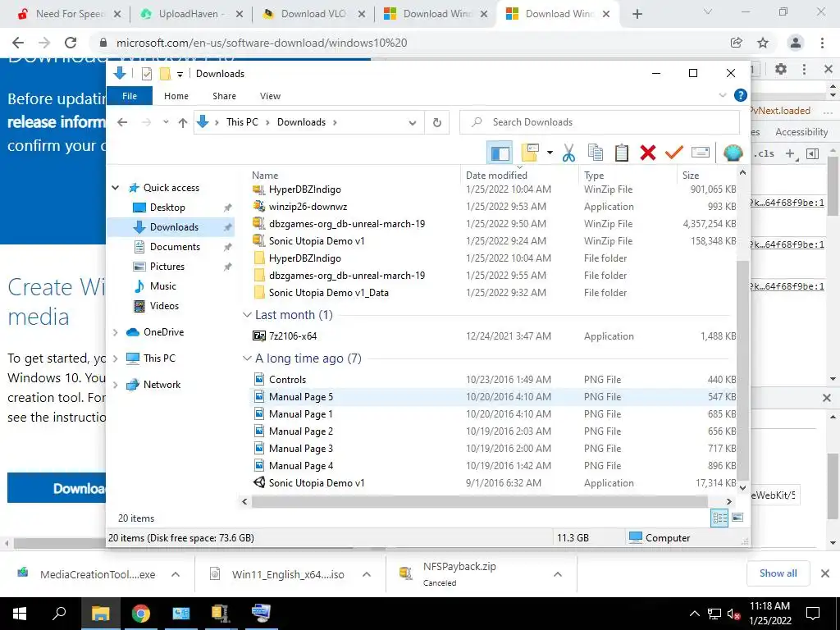The width and height of the screenshot is (840, 630).
Task: Select the Controls PNG file
Action: pos(287,380)
